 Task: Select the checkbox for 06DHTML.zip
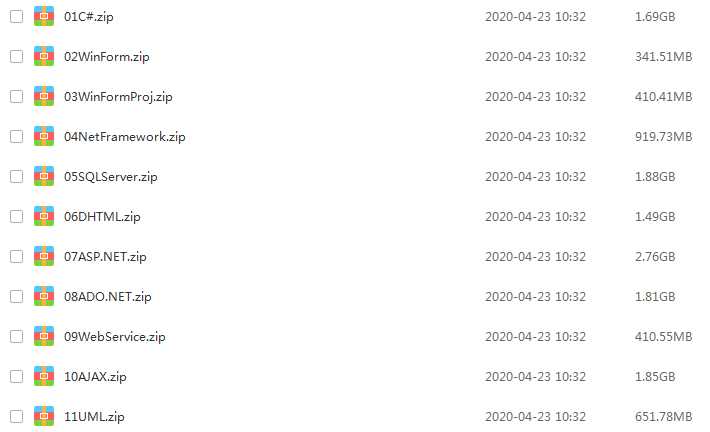(17, 216)
